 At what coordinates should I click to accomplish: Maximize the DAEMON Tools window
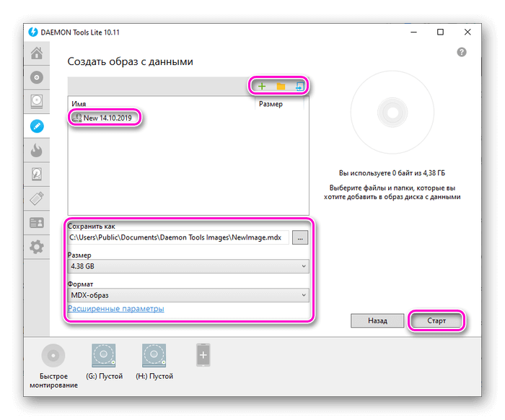(x=440, y=32)
